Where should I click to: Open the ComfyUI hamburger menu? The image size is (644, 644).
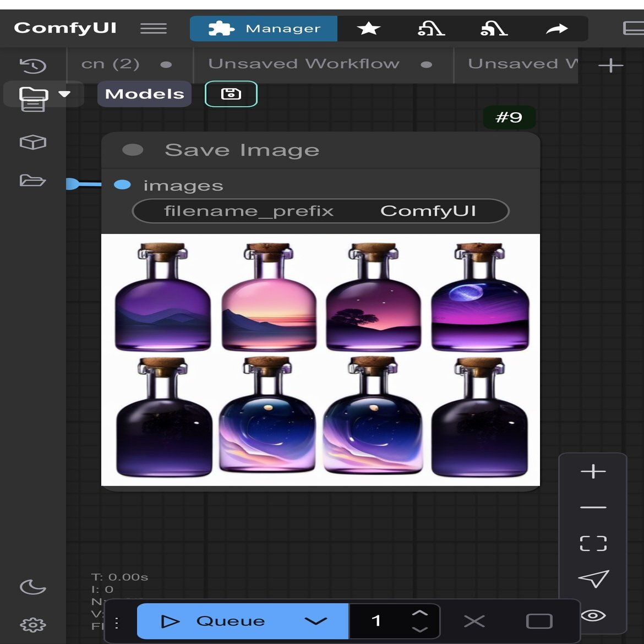tap(153, 28)
